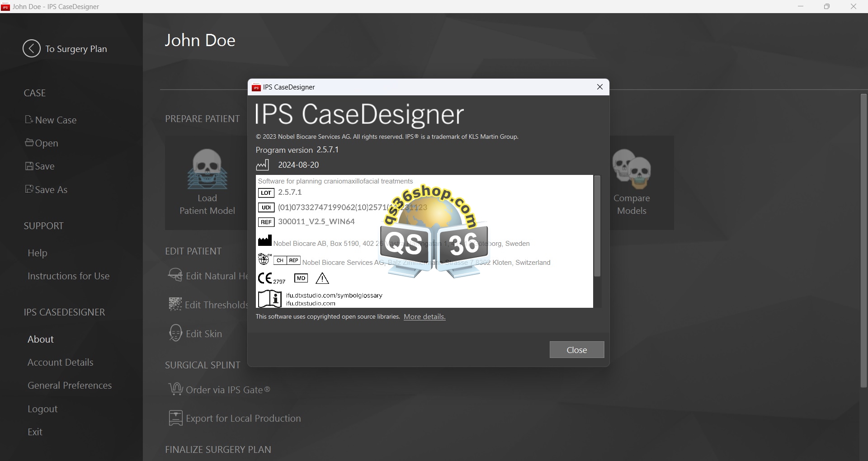The height and width of the screenshot is (461, 868).
Task: Click the LOT symbol box
Action: point(266,193)
